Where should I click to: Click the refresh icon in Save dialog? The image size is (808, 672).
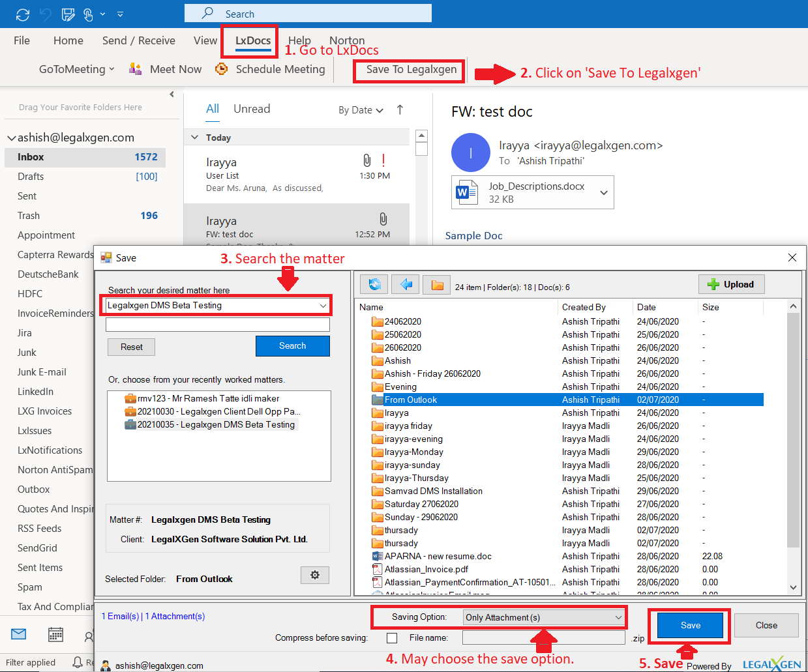click(x=374, y=284)
